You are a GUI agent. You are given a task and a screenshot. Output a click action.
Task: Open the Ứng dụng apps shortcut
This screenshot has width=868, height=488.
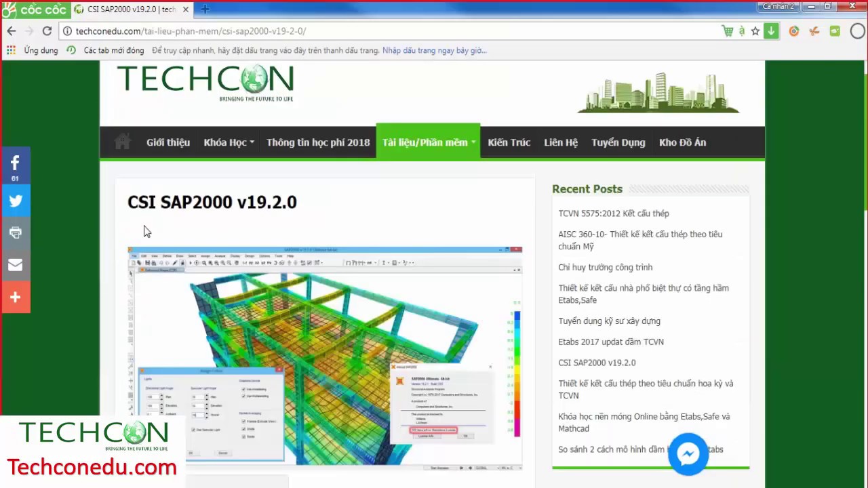coord(33,50)
